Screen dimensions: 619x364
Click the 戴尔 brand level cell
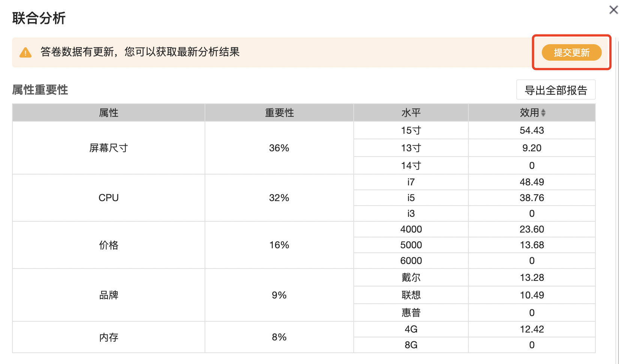pos(411,277)
